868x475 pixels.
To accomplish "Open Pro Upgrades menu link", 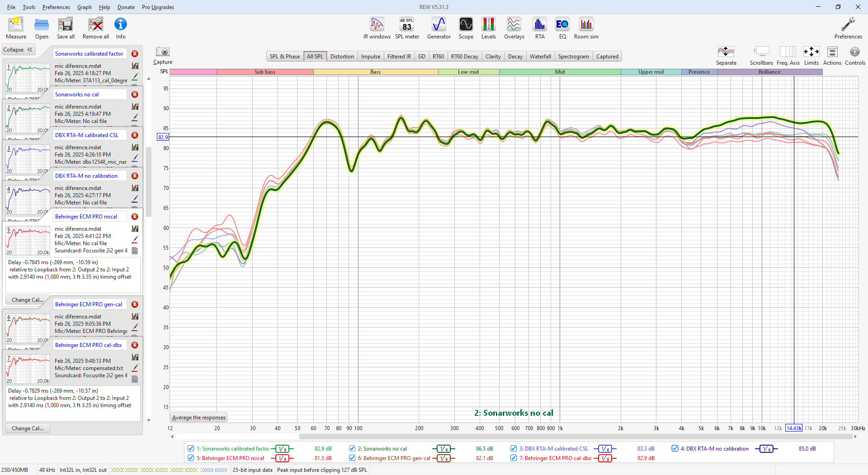I will pos(158,7).
